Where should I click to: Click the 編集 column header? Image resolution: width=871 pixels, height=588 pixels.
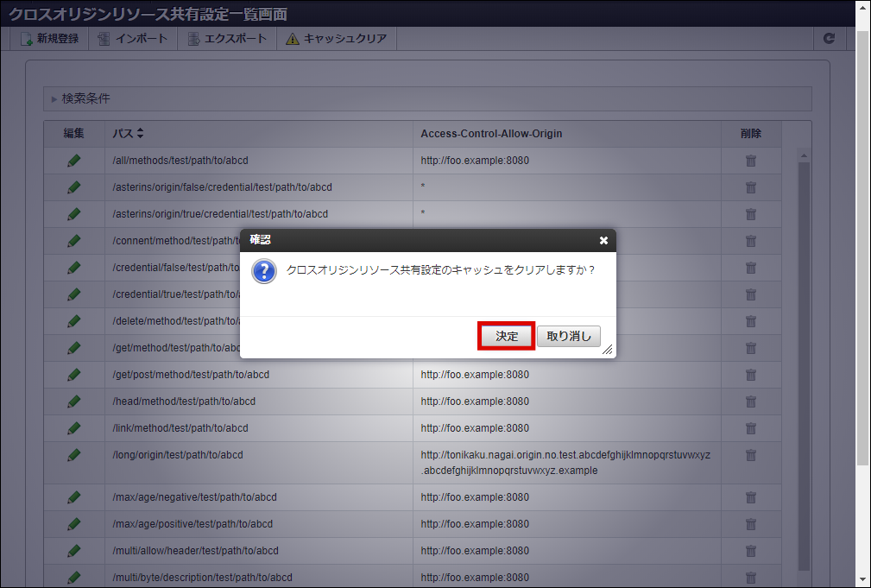point(74,133)
